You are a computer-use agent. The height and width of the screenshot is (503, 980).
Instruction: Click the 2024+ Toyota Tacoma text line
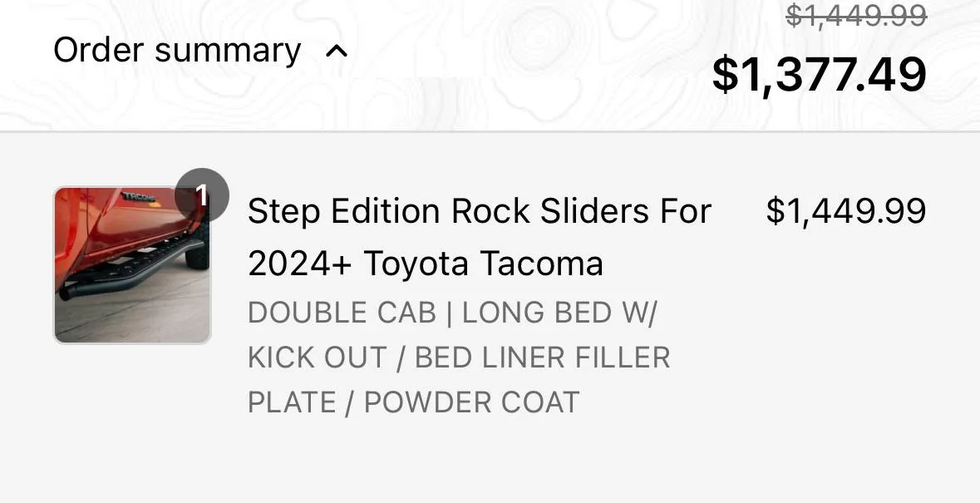(x=426, y=263)
